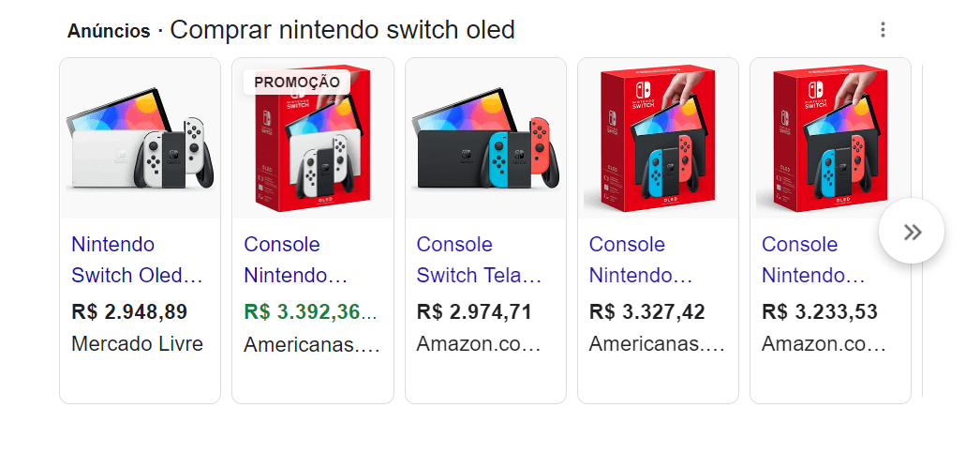Open fourth product boxed neon Switch image
Screen dimensions: 980x468
pos(658,139)
